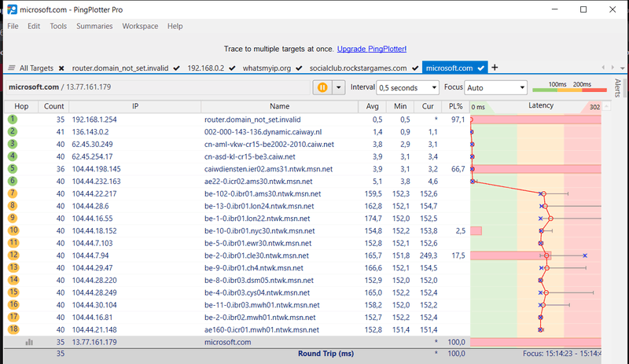Click the PL% column header
This screenshot has height=364, width=629.
[x=456, y=106]
